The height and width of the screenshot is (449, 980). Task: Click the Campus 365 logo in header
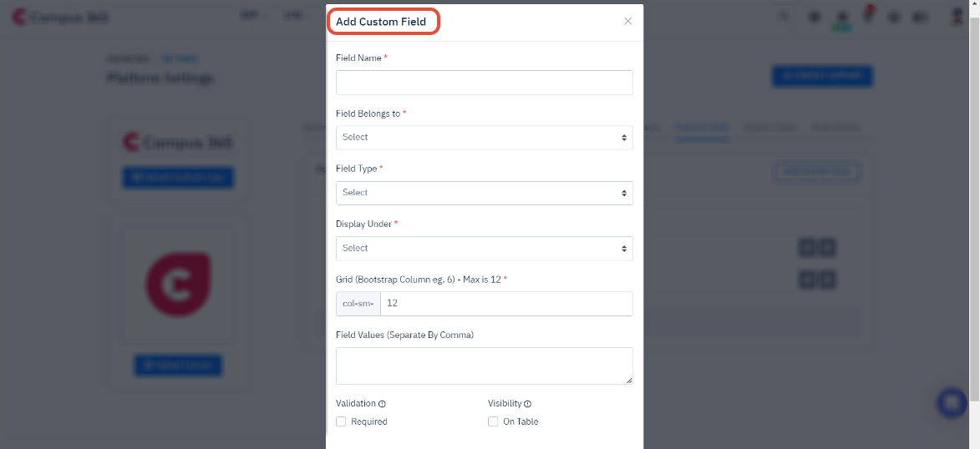coord(60,18)
